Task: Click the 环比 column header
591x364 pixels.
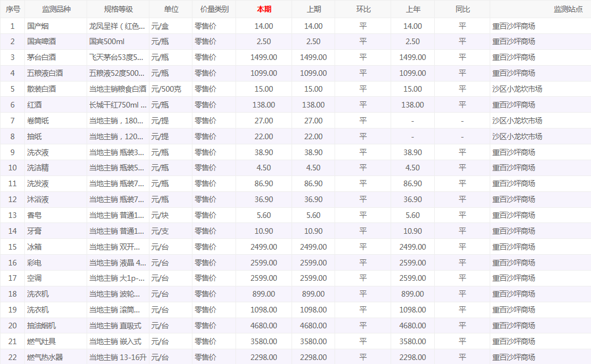Action: (x=363, y=9)
